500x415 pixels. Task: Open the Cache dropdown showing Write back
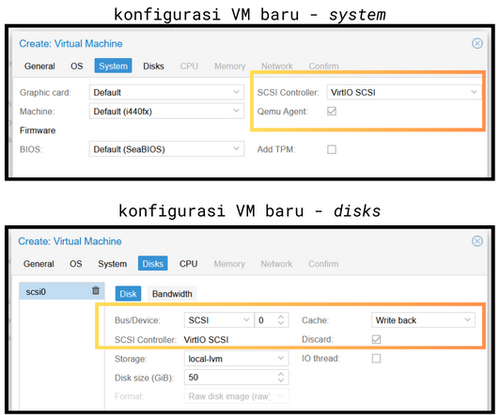tap(423, 320)
